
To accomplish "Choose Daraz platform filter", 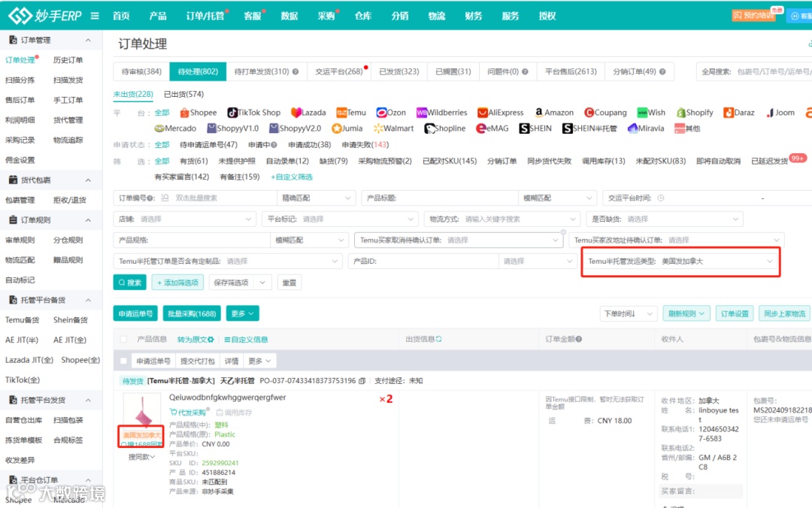I will coord(739,113).
